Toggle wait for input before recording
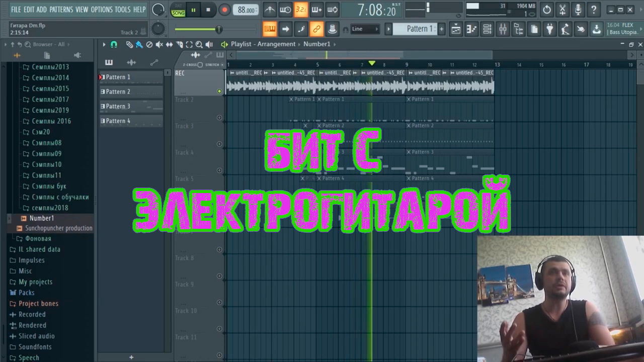The height and width of the screenshot is (362, 644). (x=285, y=10)
